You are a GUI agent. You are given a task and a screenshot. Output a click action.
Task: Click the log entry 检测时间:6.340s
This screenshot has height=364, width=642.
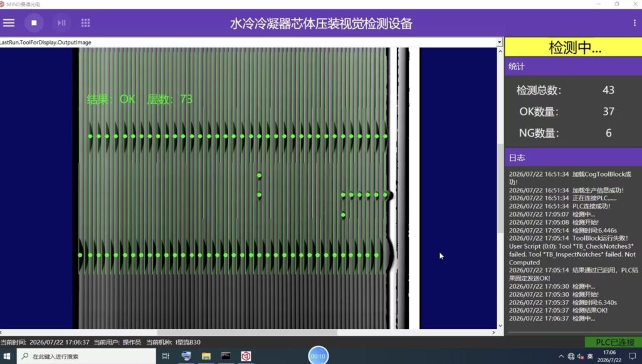click(x=563, y=303)
